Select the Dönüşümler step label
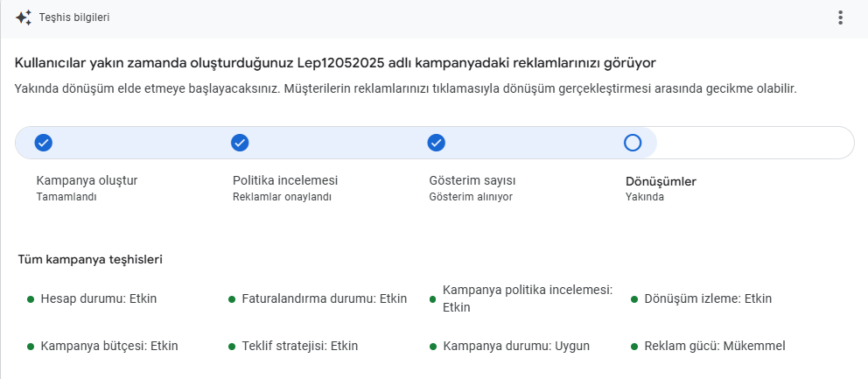The image size is (868, 379). coord(661,181)
